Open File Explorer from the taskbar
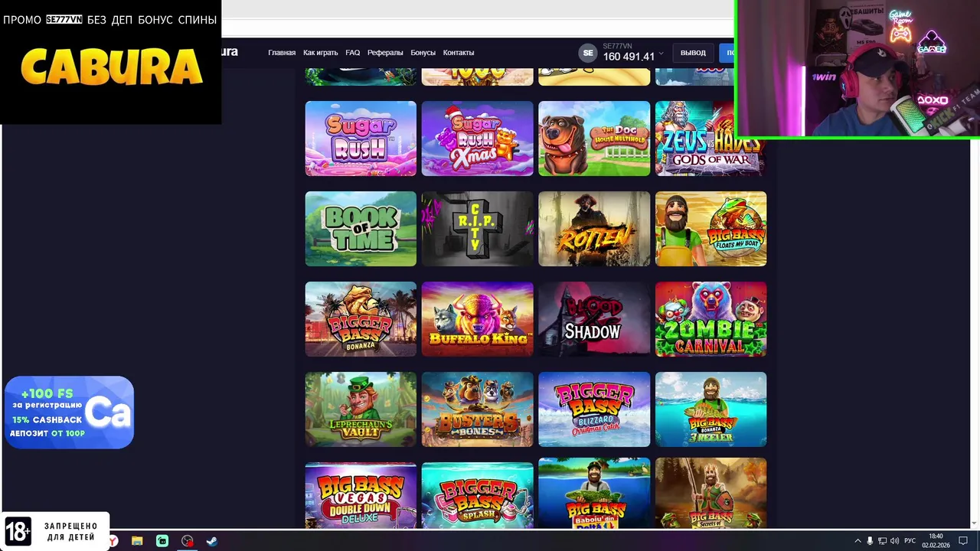This screenshot has height=551, width=980. pyautogui.click(x=137, y=541)
